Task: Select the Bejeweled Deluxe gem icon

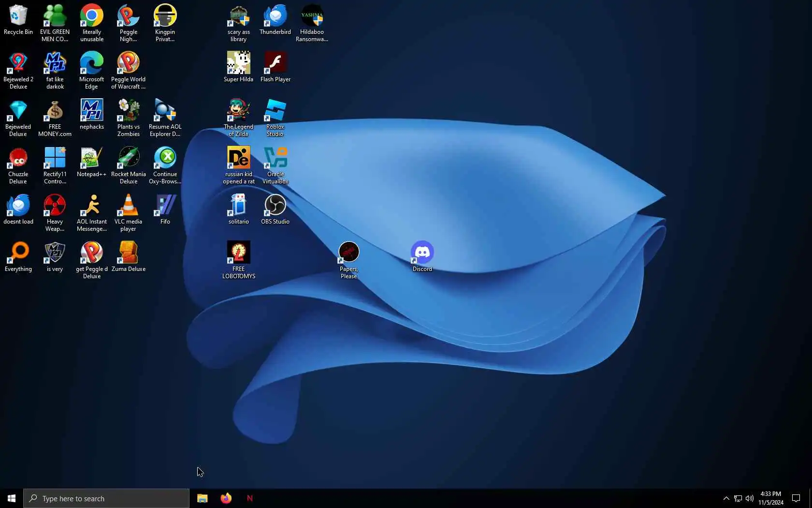Action: (18, 118)
